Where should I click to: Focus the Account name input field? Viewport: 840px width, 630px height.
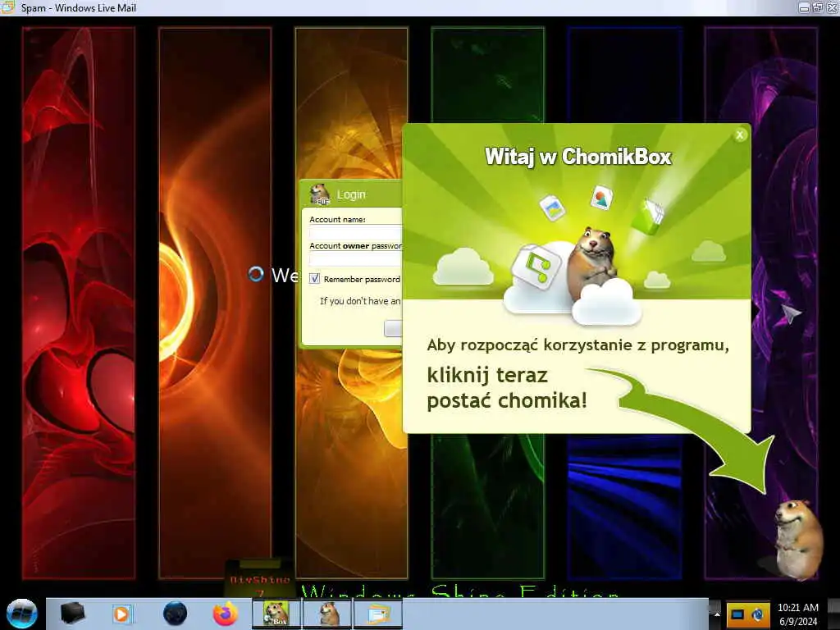pyautogui.click(x=355, y=232)
